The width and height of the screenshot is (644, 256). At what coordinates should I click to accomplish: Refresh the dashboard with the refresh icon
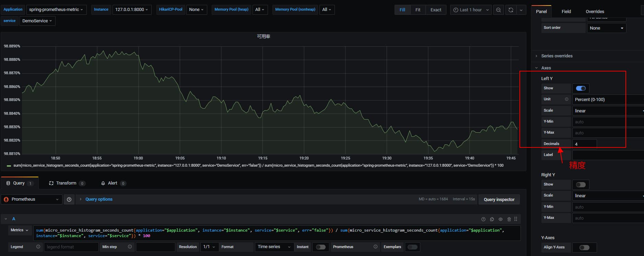(x=511, y=10)
